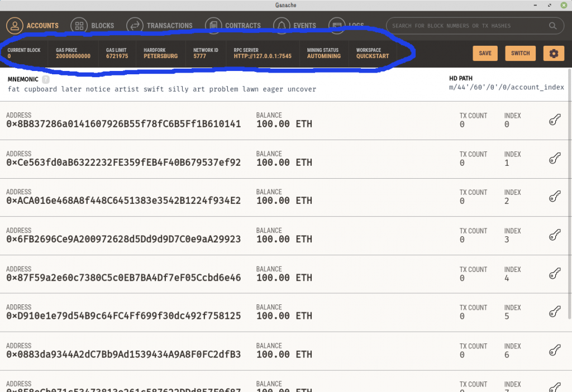
Task: Click the Transactions arrows icon
Action: pyautogui.click(x=135, y=26)
